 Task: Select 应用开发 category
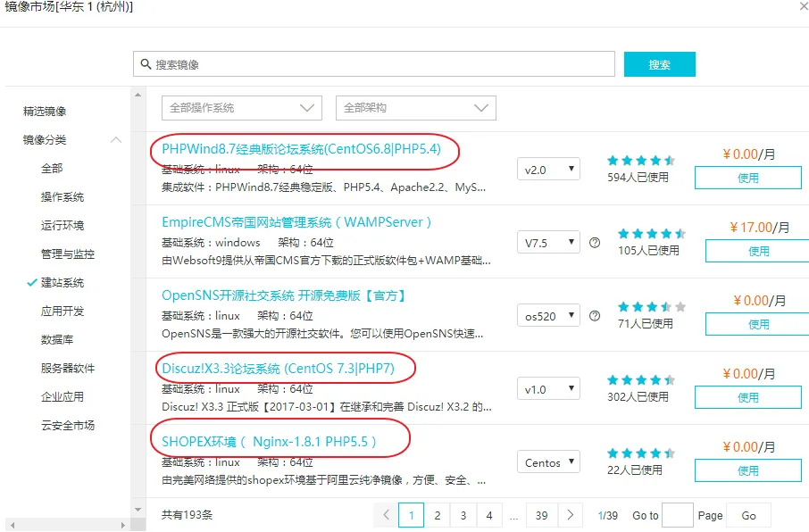63,312
